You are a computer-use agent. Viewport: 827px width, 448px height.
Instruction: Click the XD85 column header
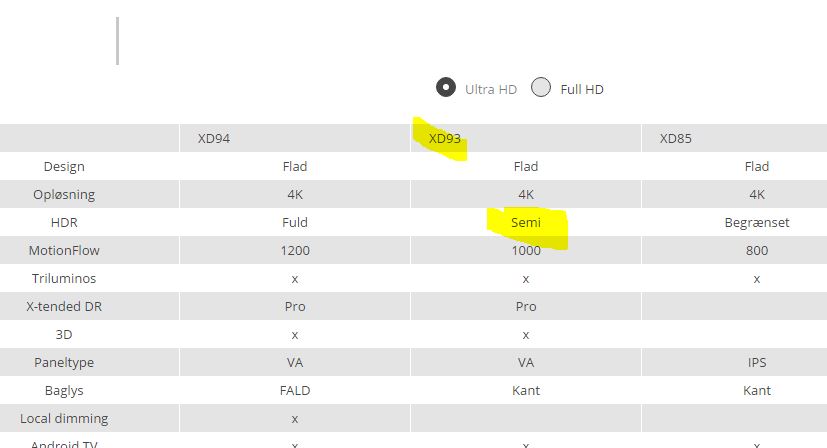675,139
